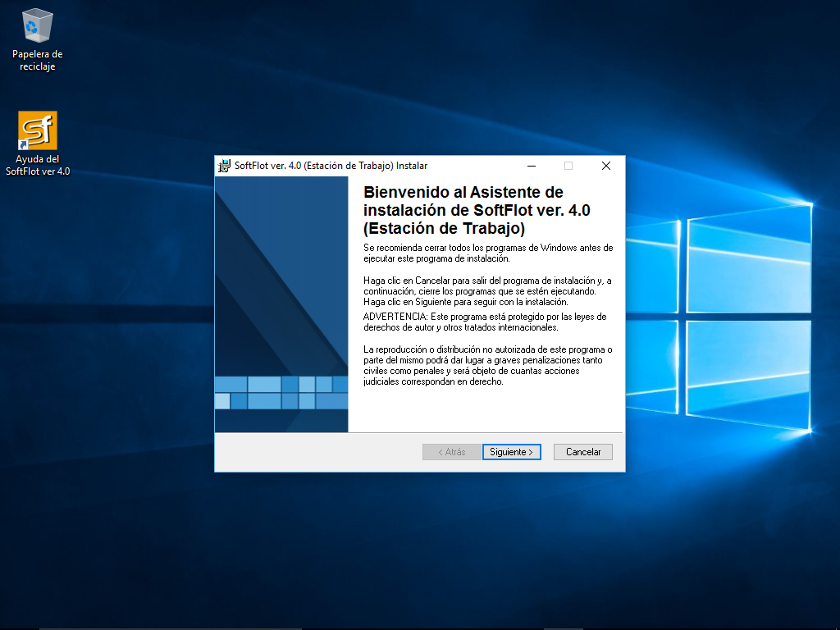Click the "Se recomienda cerrar" recommendation text
This screenshot has width=840, height=630.
tap(487, 253)
